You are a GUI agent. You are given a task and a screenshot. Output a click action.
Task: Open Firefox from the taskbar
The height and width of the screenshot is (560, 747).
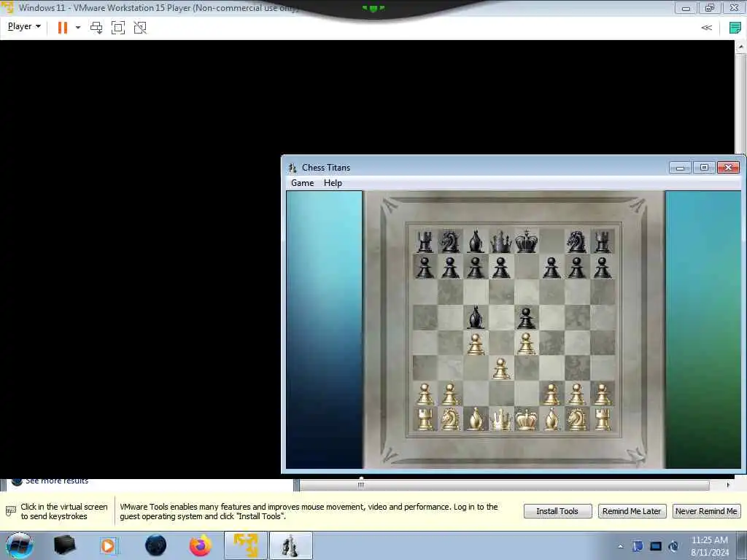(201, 545)
